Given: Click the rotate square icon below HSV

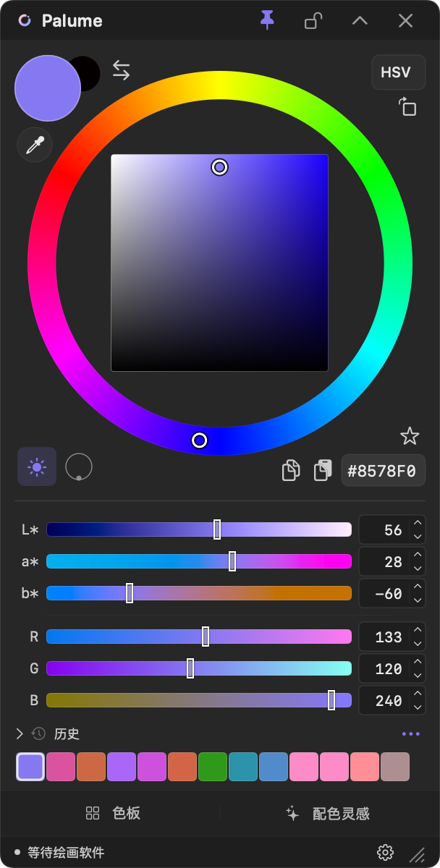Looking at the screenshot, I should [407, 107].
